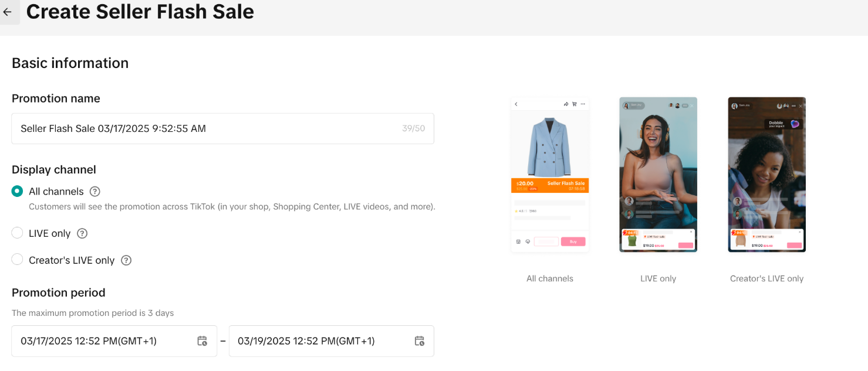
Task: Click the three-dots icon in All channels preview
Action: (x=583, y=104)
